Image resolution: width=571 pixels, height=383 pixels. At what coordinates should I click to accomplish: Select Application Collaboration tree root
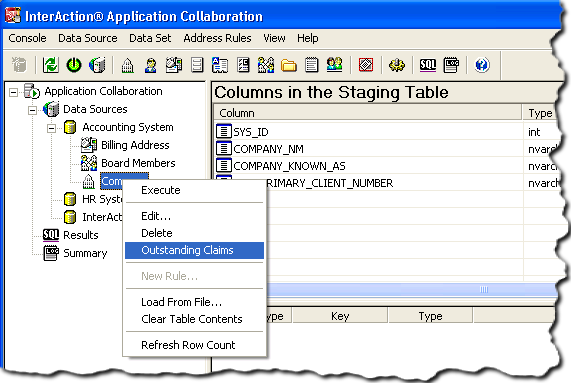click(x=103, y=91)
